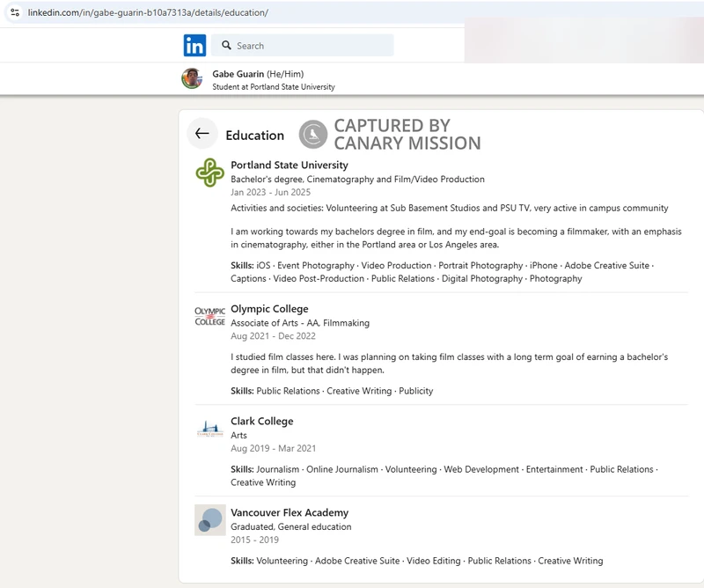Click the 'Aug 2021 - Dec 2022' dates

273,336
